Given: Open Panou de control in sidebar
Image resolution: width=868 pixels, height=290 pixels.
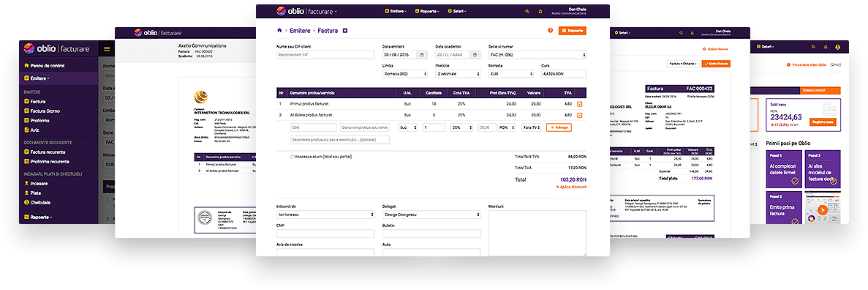Looking at the screenshot, I should [x=45, y=65].
